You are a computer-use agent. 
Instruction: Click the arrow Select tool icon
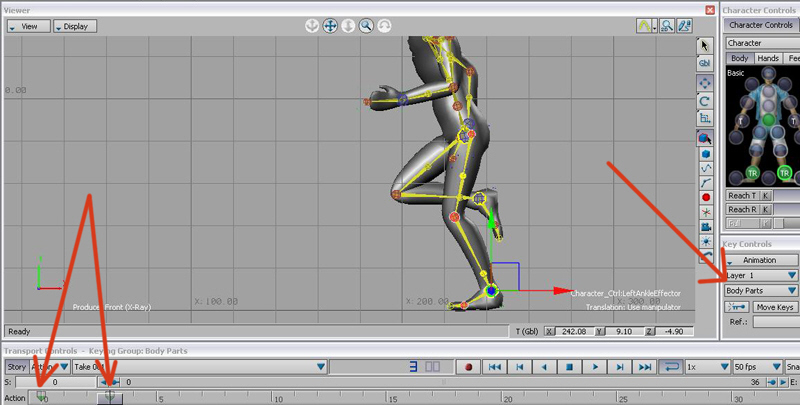(x=705, y=45)
